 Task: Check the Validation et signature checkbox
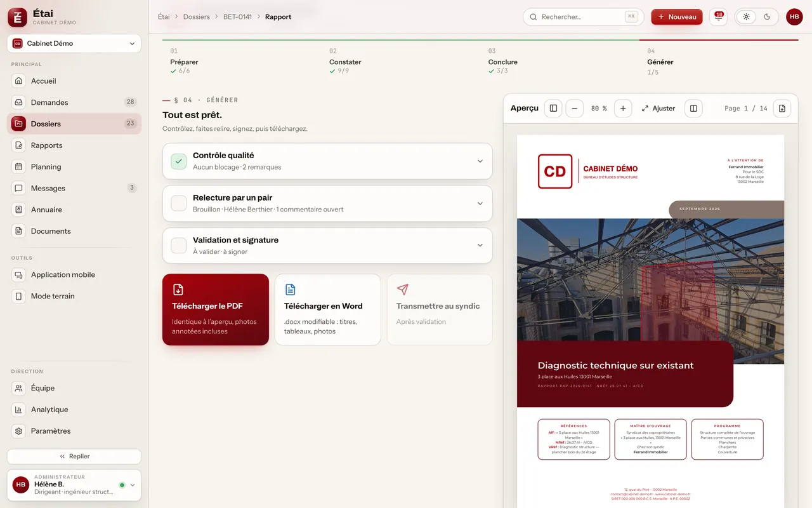pos(179,245)
